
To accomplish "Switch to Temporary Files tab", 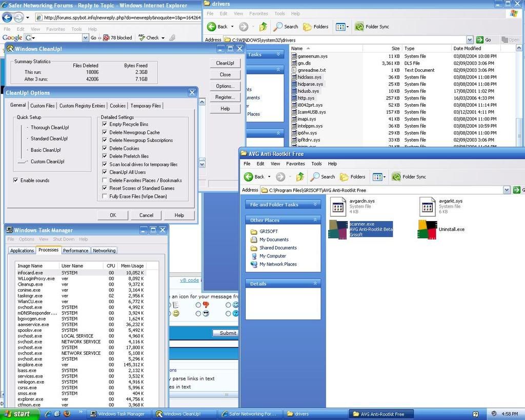I will 146,106.
